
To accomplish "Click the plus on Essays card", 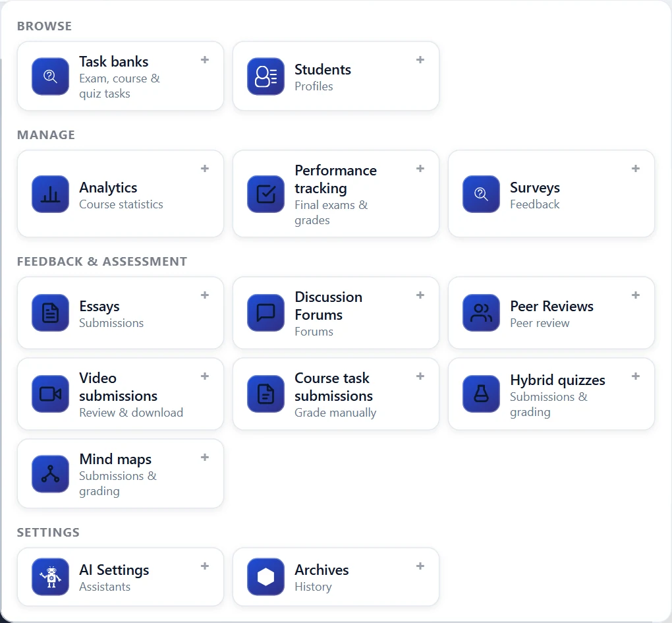I will click(205, 295).
